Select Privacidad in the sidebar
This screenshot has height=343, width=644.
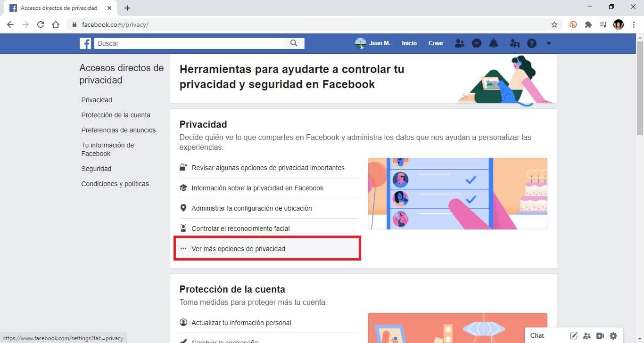pyautogui.click(x=97, y=100)
